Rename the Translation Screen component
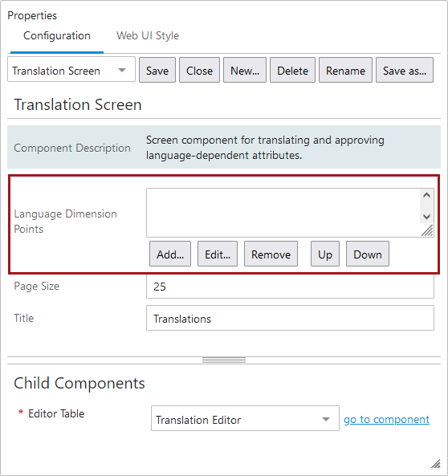Screen dimensions: 448x476 (346, 70)
